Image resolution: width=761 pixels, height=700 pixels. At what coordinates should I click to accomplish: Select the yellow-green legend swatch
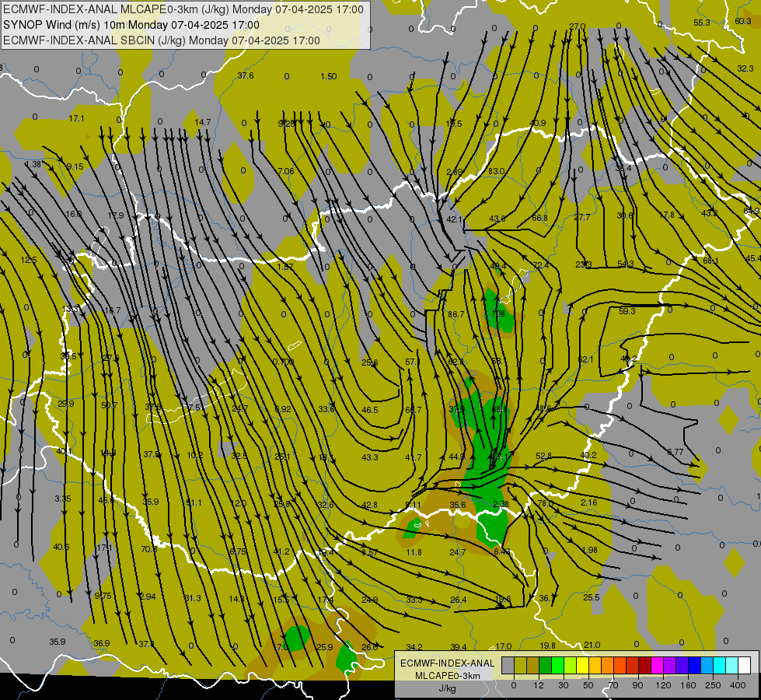pyautogui.click(x=571, y=665)
